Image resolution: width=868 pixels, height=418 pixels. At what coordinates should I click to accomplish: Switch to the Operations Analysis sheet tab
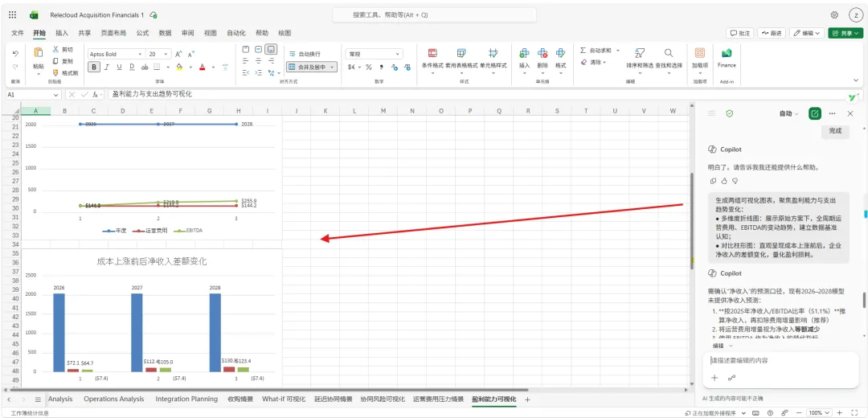point(113,400)
